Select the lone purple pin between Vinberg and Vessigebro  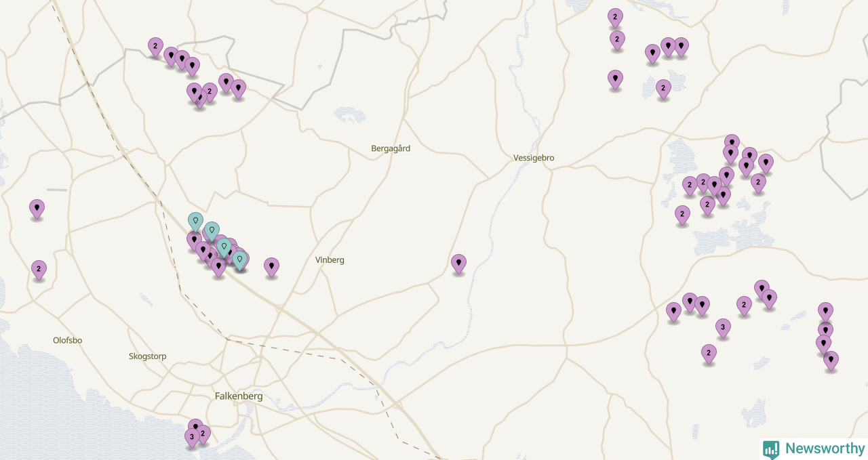459,264
